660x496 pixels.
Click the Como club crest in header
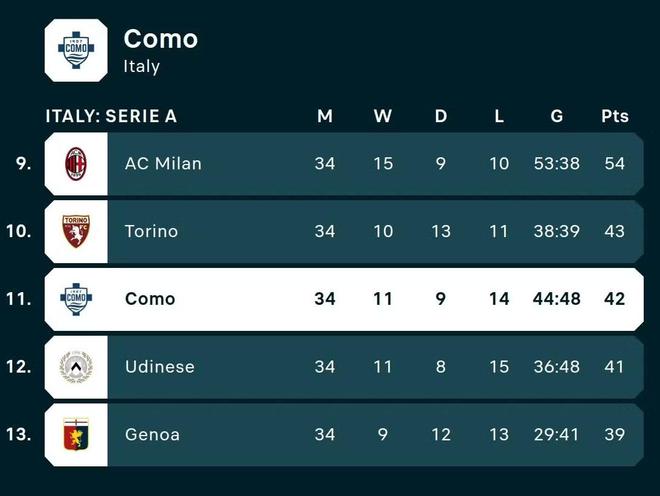point(76,50)
